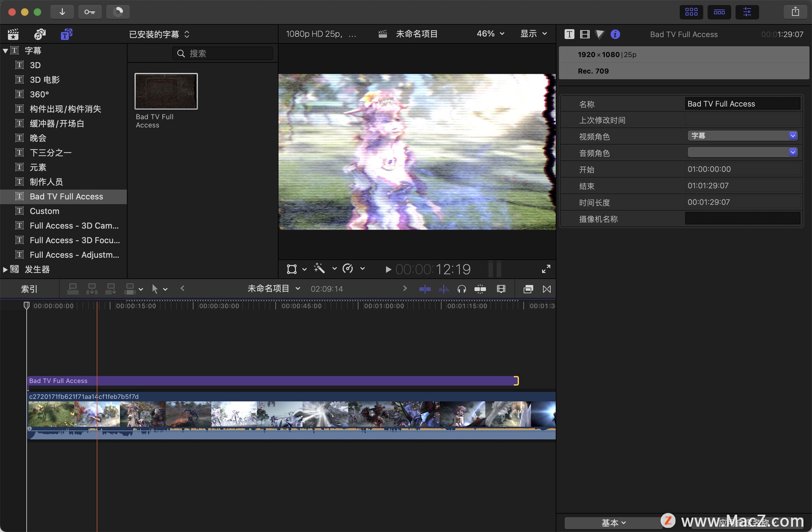Select the Custom titles category
Image resolution: width=812 pixels, height=532 pixels.
(x=44, y=211)
